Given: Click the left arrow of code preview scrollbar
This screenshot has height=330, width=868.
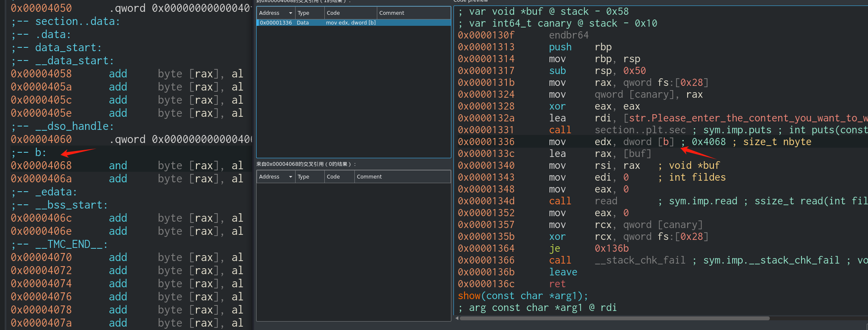Looking at the screenshot, I should coord(456,318).
